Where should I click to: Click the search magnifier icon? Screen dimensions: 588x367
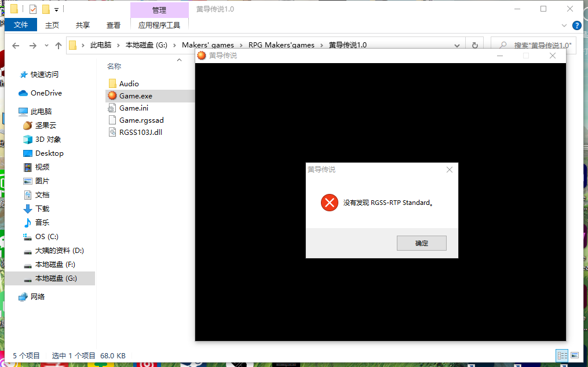tap(503, 45)
